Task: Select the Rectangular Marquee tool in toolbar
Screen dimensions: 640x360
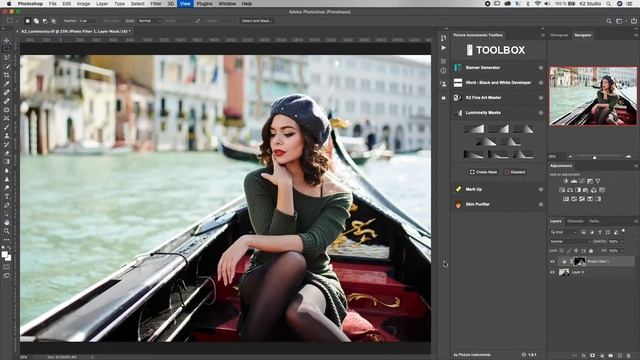Action: pos(7,49)
